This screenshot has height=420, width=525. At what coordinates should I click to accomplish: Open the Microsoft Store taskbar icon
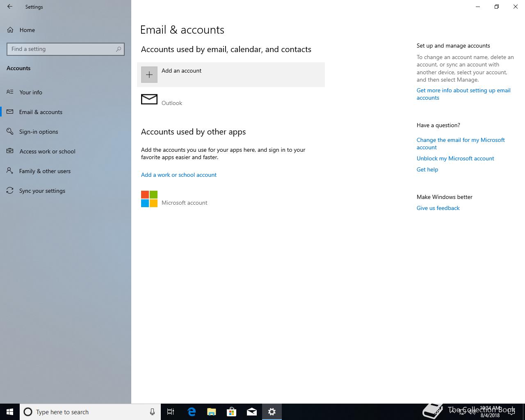point(232,412)
